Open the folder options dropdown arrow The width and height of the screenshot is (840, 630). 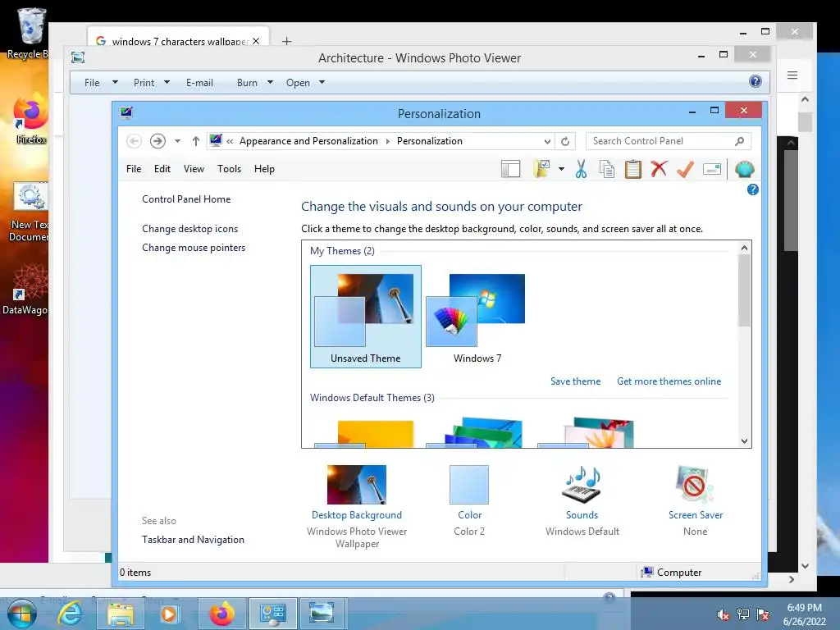561,169
